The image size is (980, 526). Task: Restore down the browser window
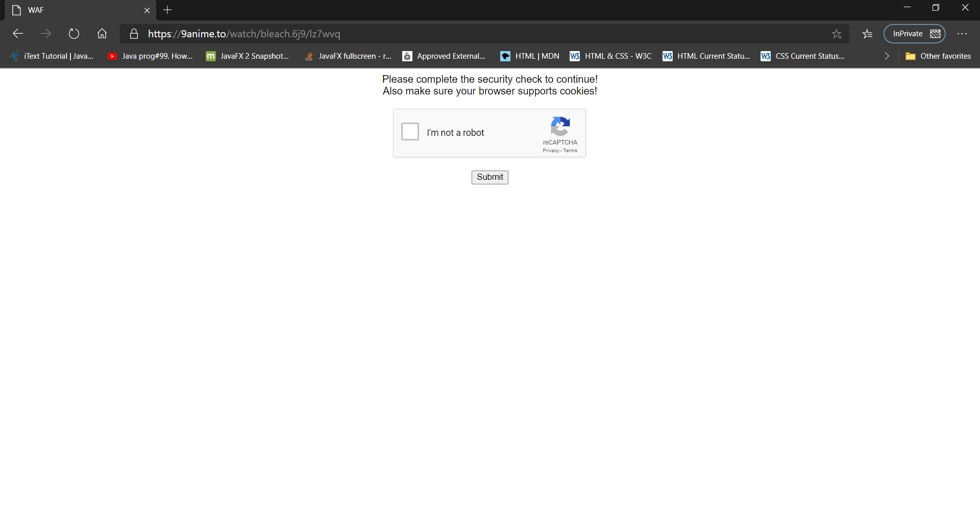936,8
